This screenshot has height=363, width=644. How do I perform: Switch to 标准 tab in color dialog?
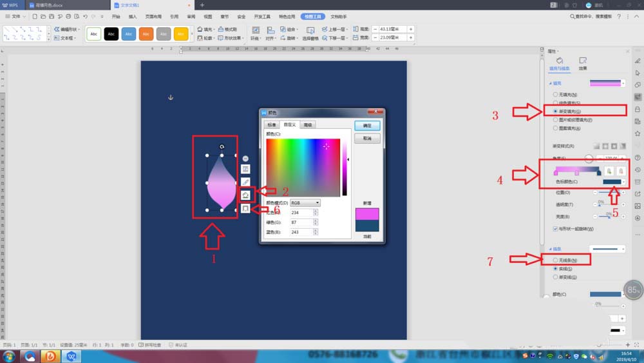tap(272, 124)
